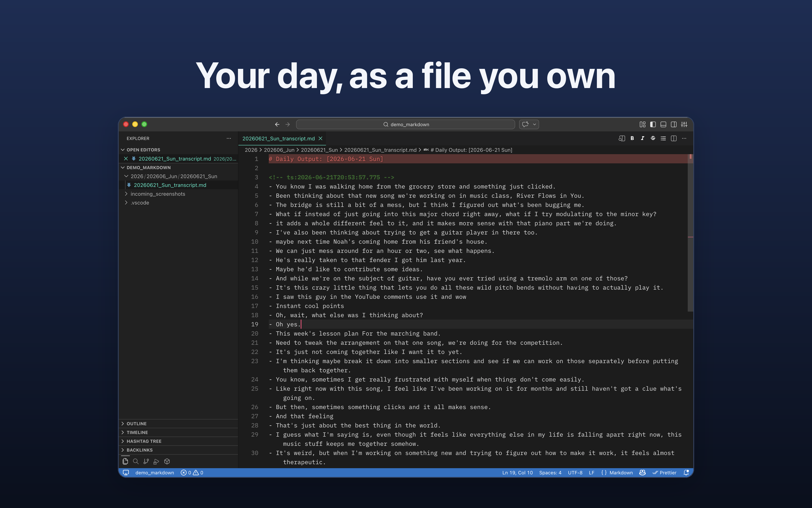Open the Search view icon
812x508 pixels.
136,461
